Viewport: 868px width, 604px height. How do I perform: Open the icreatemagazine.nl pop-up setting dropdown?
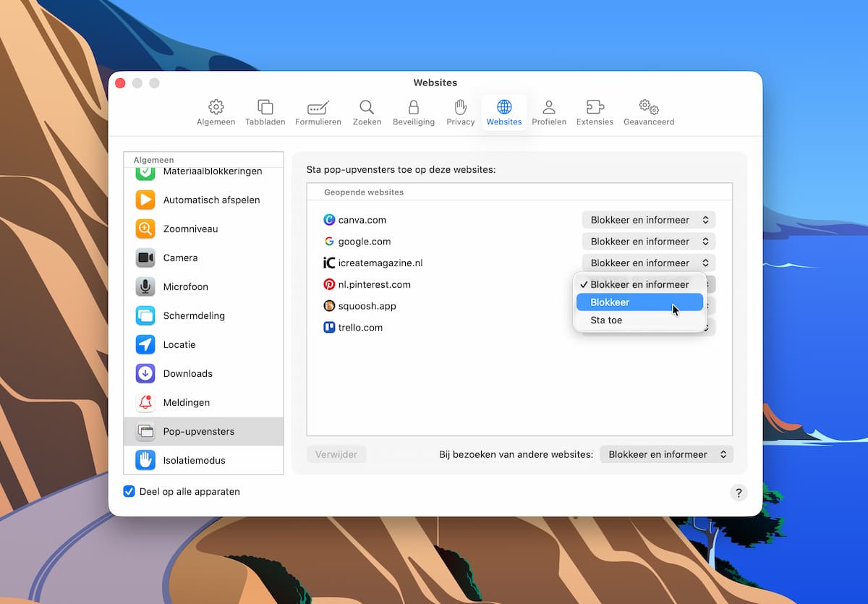pyautogui.click(x=649, y=263)
